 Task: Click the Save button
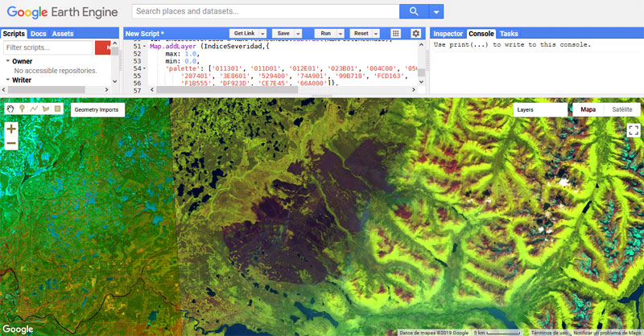283,34
